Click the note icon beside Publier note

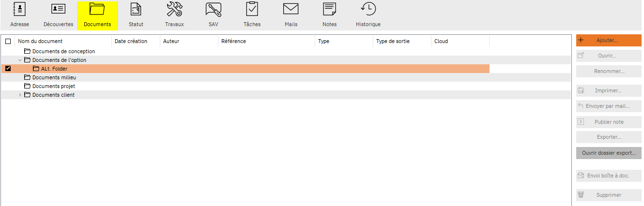(x=581, y=121)
